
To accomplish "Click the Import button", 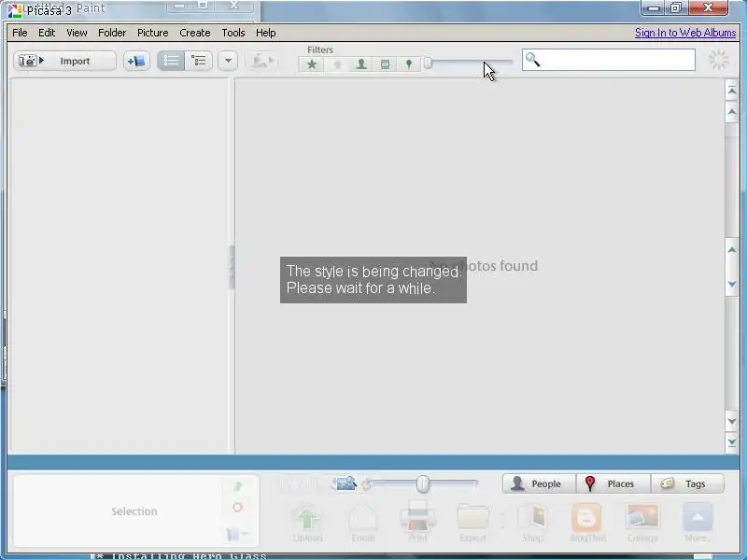I will pos(64,61).
